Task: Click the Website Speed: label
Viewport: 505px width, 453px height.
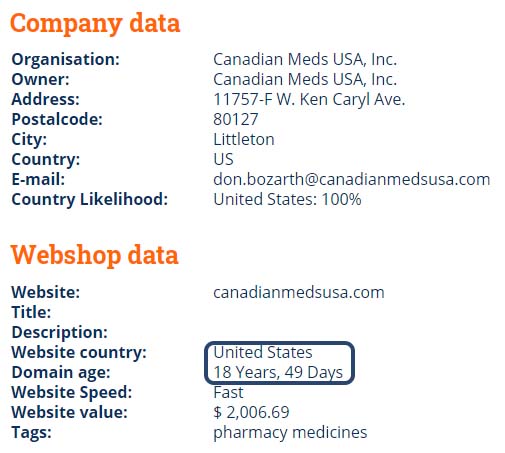Action: pyautogui.click(x=72, y=393)
